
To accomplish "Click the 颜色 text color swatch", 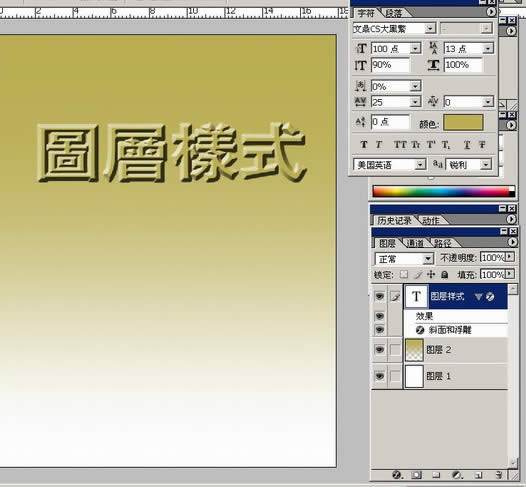I will coord(463,122).
